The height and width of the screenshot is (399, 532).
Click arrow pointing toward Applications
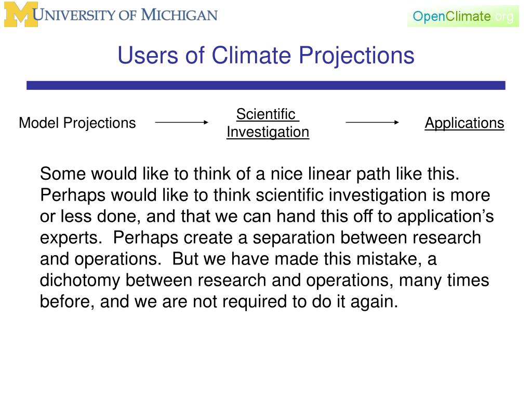(x=372, y=122)
